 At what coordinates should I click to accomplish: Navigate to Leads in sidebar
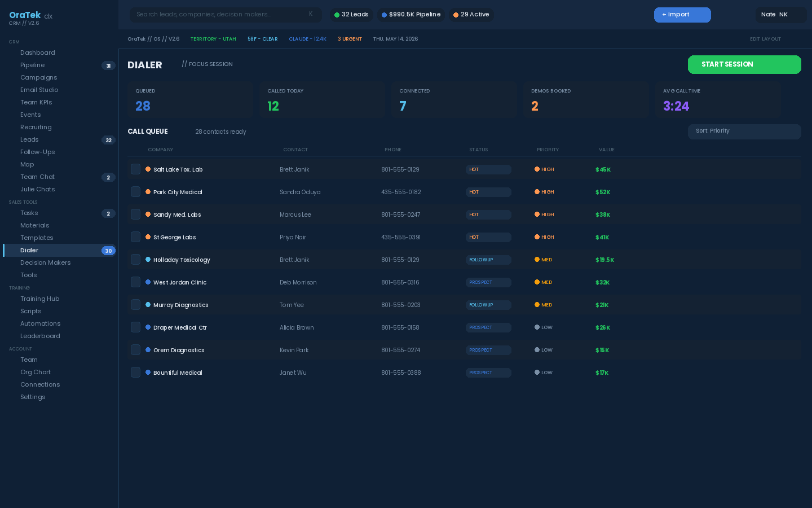29,139
